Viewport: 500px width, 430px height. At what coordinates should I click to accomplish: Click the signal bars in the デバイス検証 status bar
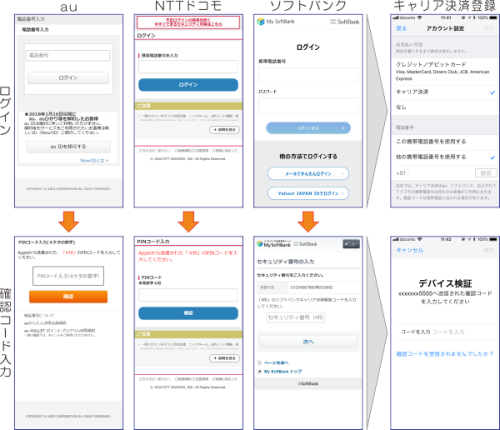tap(396, 239)
